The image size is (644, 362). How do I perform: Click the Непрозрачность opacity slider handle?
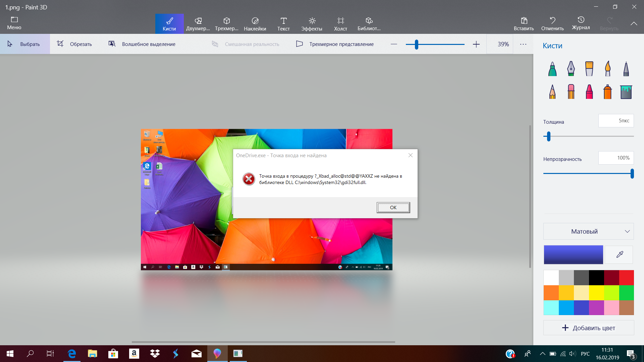[x=632, y=174]
